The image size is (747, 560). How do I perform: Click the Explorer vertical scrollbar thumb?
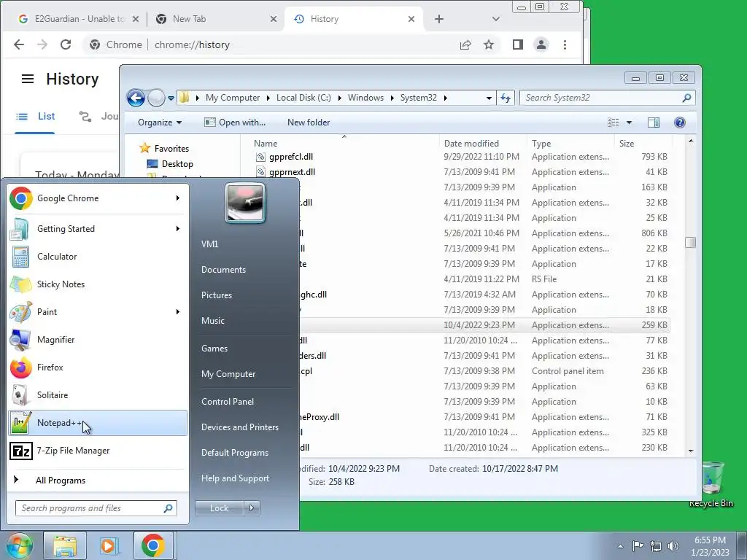690,242
